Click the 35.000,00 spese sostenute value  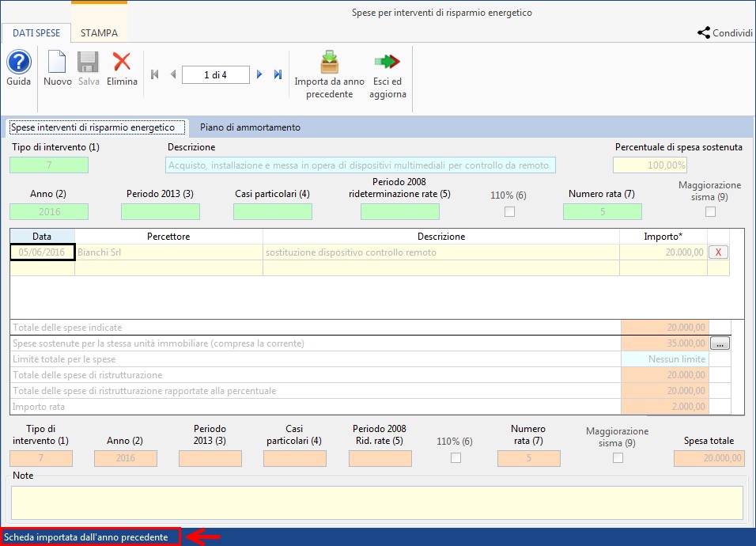tap(665, 343)
